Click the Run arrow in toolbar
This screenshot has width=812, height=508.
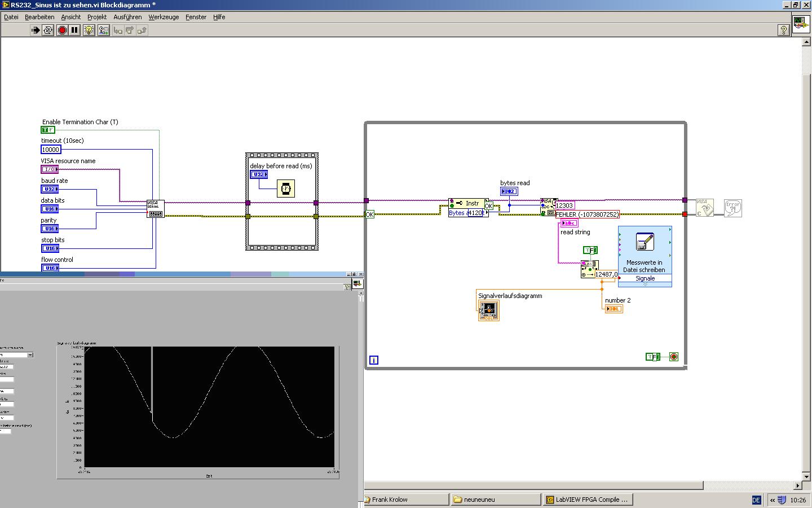pos(36,30)
